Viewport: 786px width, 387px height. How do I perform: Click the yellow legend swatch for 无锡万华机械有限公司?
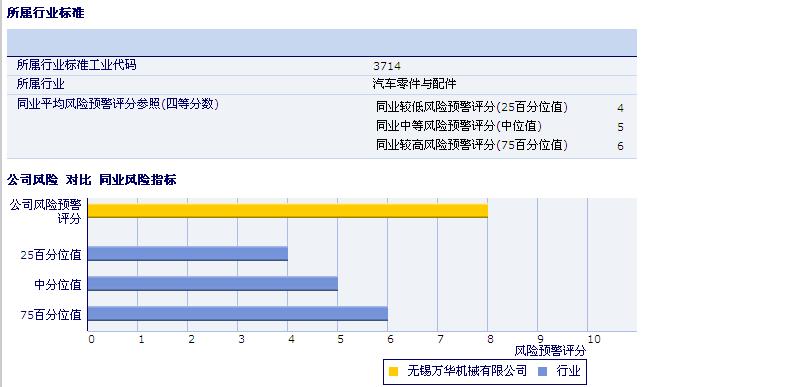pyautogui.click(x=394, y=371)
